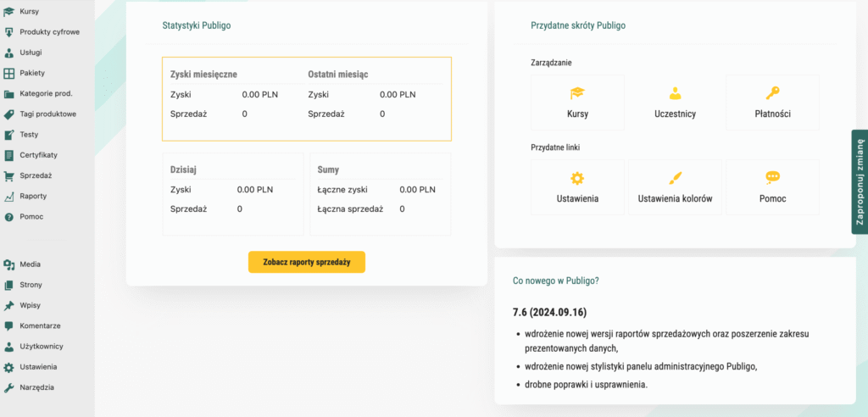Click the Ostatni miesiąc heading
Viewport: 868px width, 417px height.
pyautogui.click(x=338, y=75)
